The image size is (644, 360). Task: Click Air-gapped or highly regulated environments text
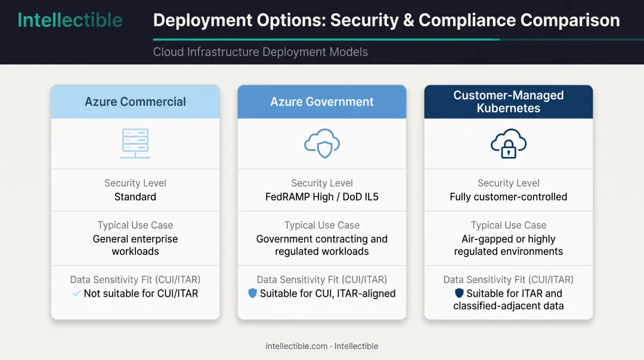click(509, 245)
